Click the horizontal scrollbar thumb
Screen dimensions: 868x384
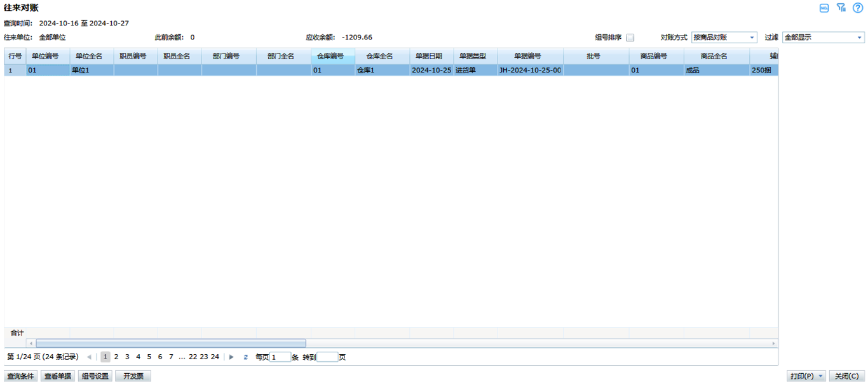click(x=170, y=343)
